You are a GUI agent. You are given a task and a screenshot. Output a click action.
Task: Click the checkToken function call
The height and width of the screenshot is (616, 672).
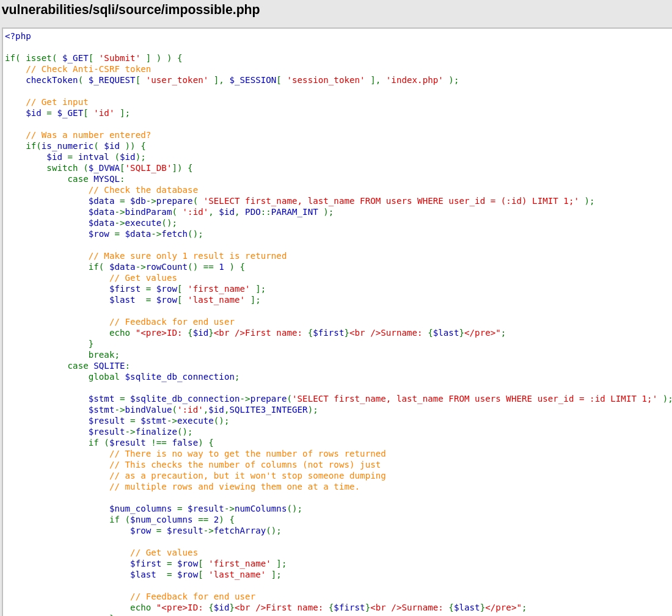51,80
